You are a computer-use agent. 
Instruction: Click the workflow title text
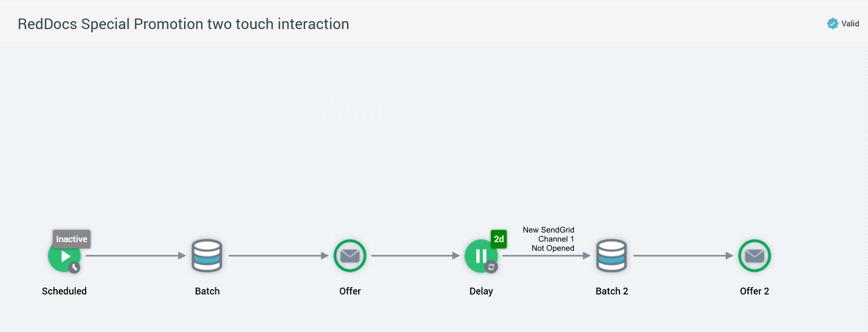point(183,24)
